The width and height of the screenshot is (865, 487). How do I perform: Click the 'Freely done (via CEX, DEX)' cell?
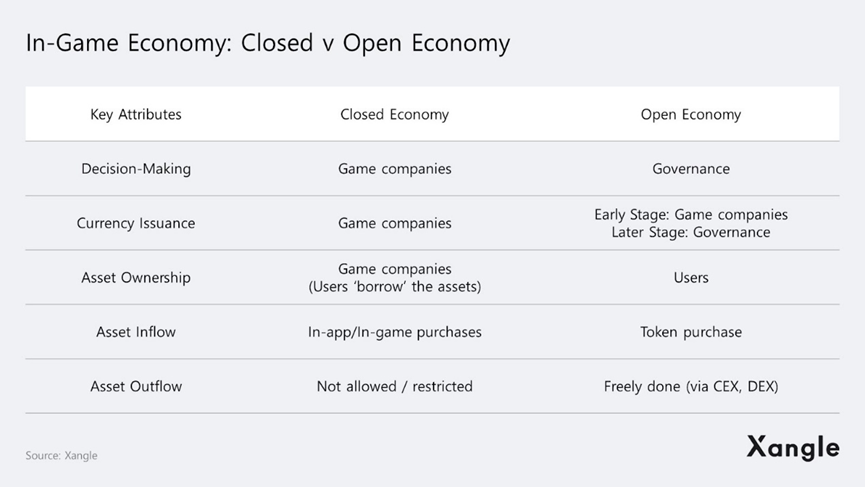(691, 386)
